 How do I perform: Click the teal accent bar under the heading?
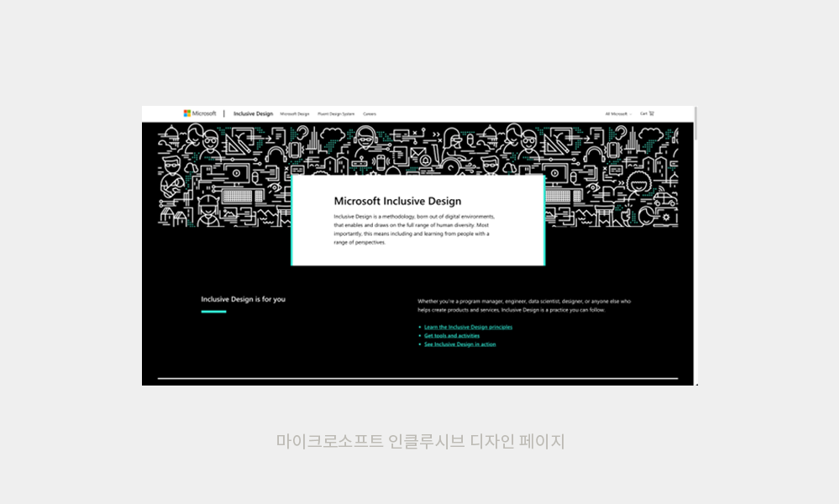[x=213, y=312]
